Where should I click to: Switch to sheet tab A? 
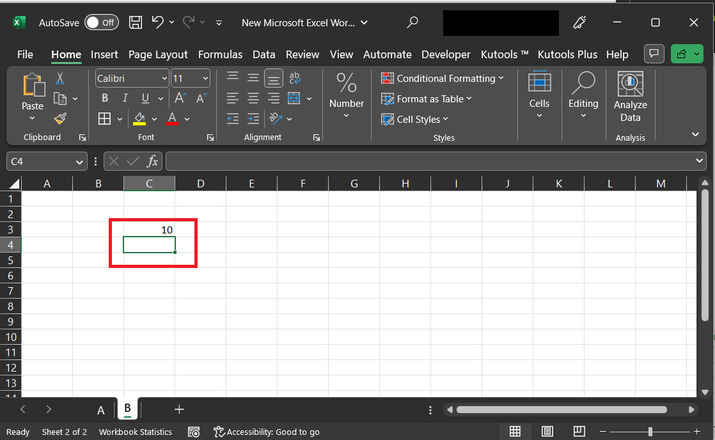(100, 410)
